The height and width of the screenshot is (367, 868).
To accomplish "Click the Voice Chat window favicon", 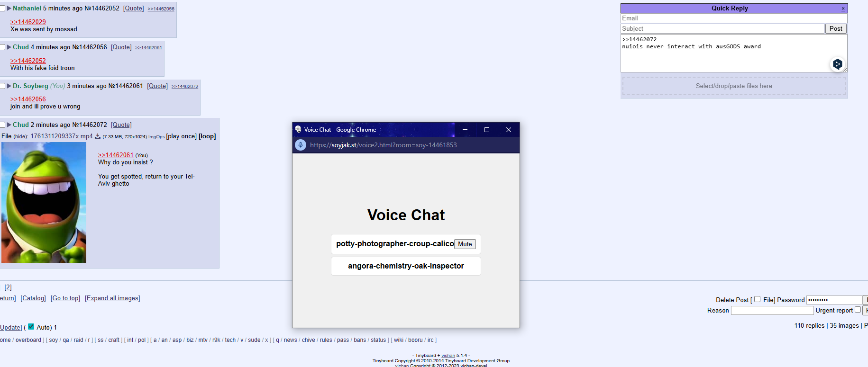I will [x=298, y=130].
